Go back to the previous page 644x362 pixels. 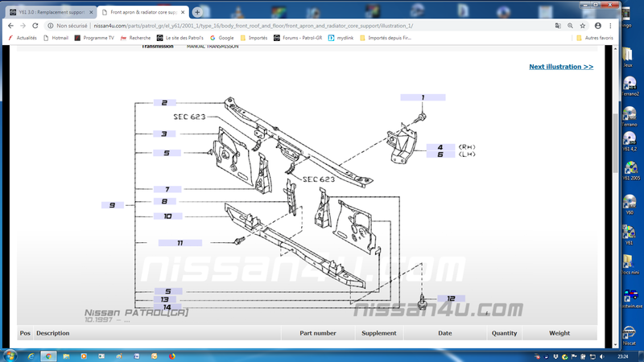pyautogui.click(x=10, y=26)
